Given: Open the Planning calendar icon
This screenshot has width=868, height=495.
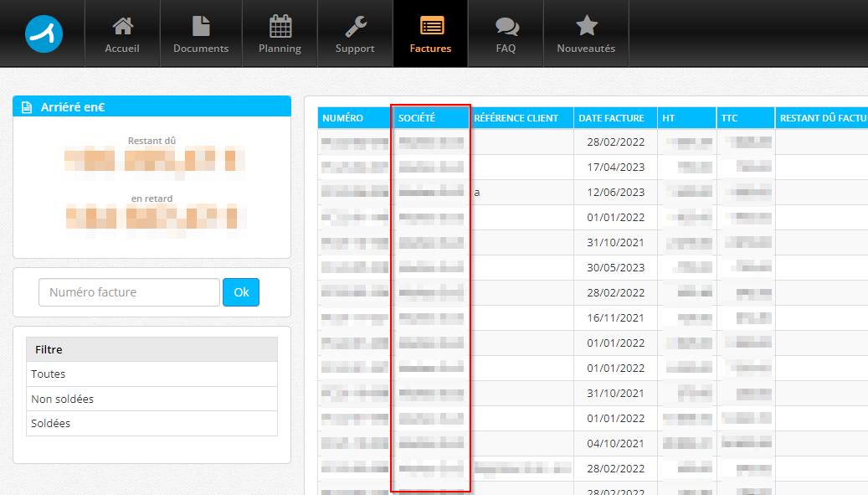Looking at the screenshot, I should tap(280, 26).
